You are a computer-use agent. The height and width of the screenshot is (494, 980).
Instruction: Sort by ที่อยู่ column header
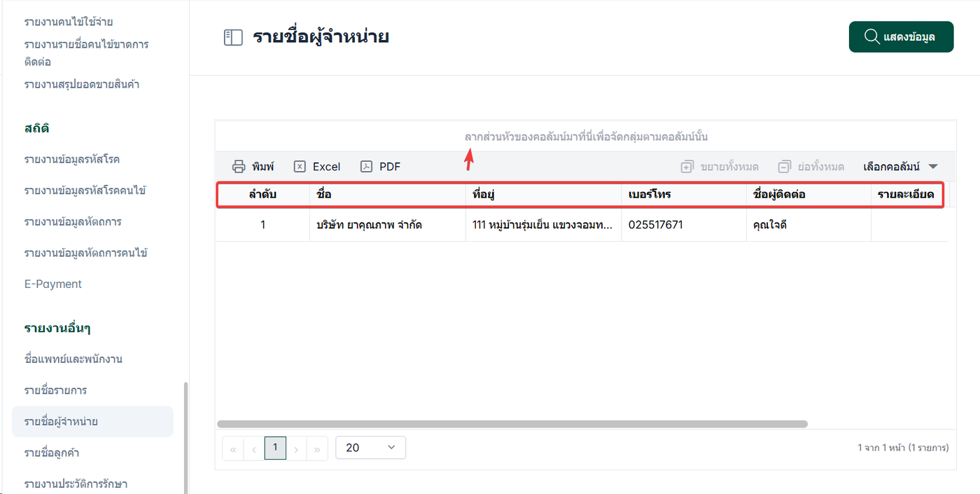pyautogui.click(x=544, y=195)
